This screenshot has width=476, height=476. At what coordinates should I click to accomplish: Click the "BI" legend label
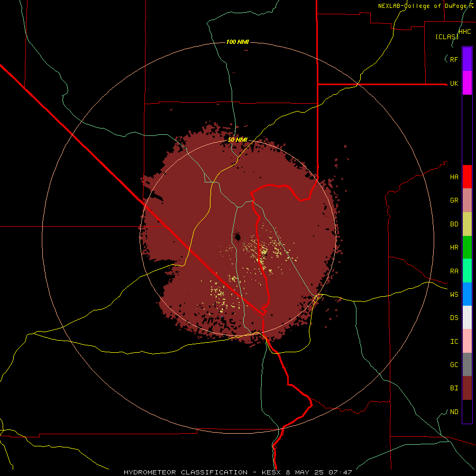point(454,388)
